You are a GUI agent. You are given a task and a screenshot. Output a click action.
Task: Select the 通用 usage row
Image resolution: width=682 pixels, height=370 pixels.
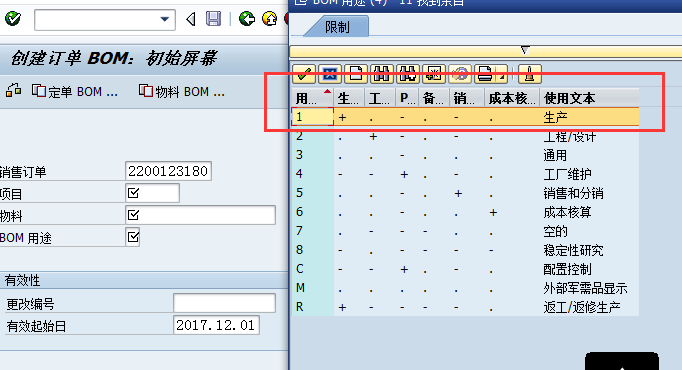point(465,155)
